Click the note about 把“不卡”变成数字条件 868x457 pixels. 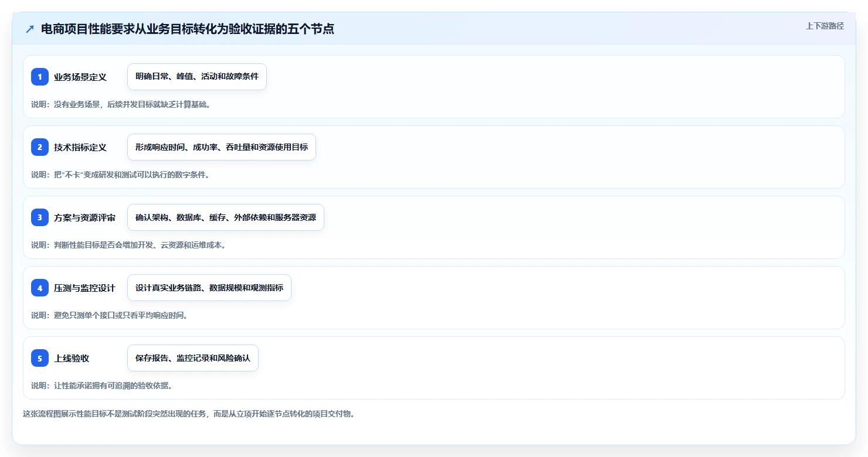120,175
